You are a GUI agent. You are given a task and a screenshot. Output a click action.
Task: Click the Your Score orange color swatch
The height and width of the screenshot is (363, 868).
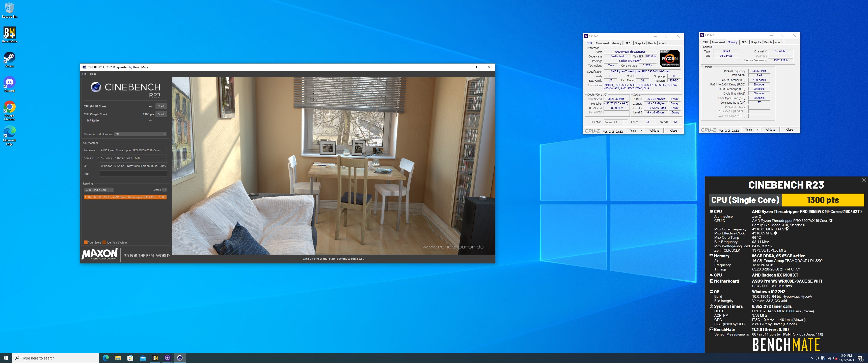86,243
